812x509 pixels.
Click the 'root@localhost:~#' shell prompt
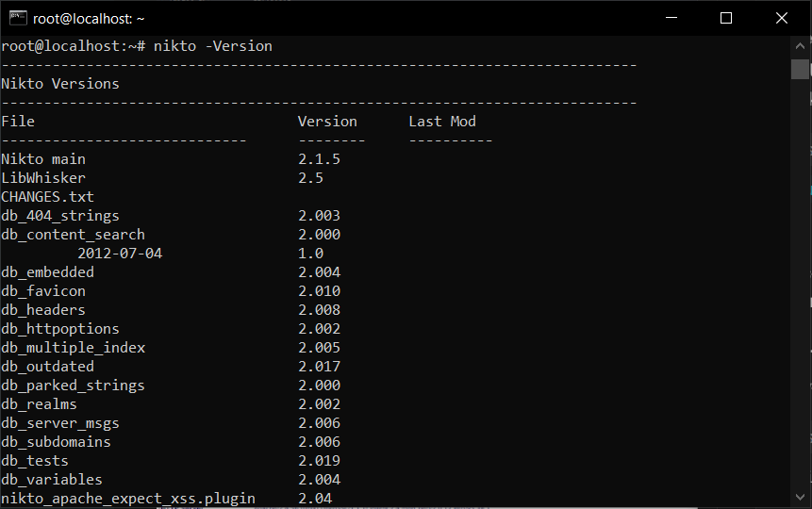tap(73, 46)
